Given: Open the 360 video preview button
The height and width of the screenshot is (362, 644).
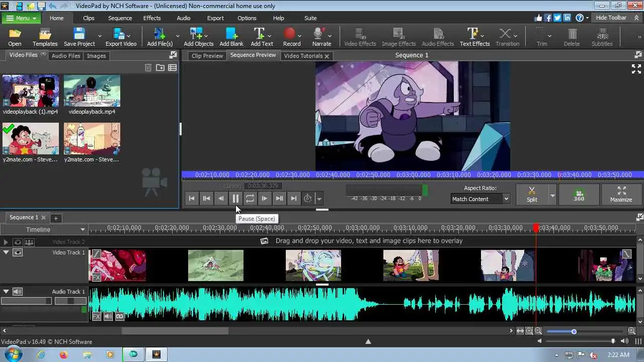Looking at the screenshot, I should click(579, 194).
